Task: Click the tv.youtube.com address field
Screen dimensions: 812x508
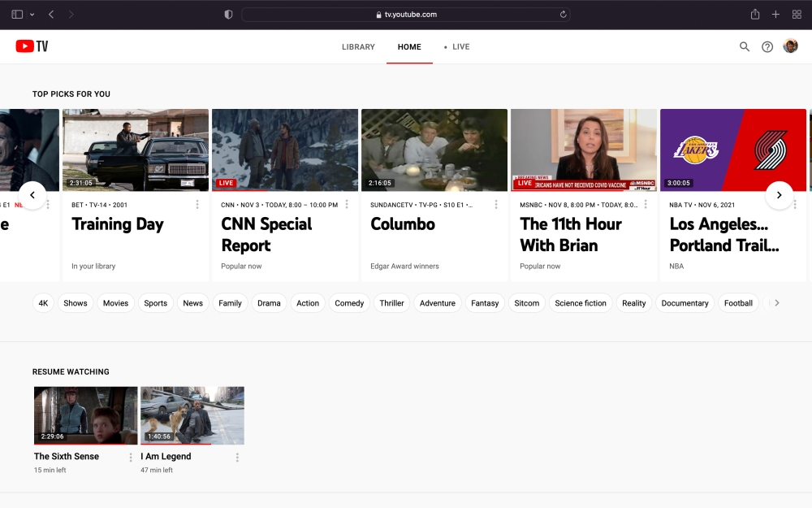Action: point(406,15)
